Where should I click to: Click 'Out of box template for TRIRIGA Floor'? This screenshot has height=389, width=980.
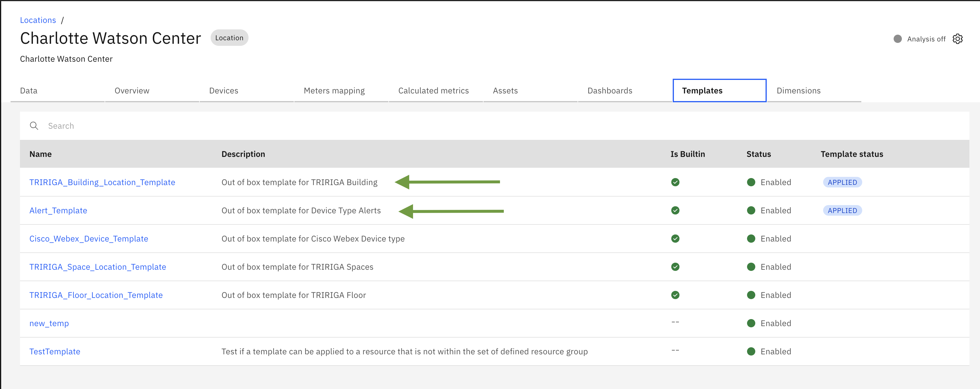[x=294, y=295]
